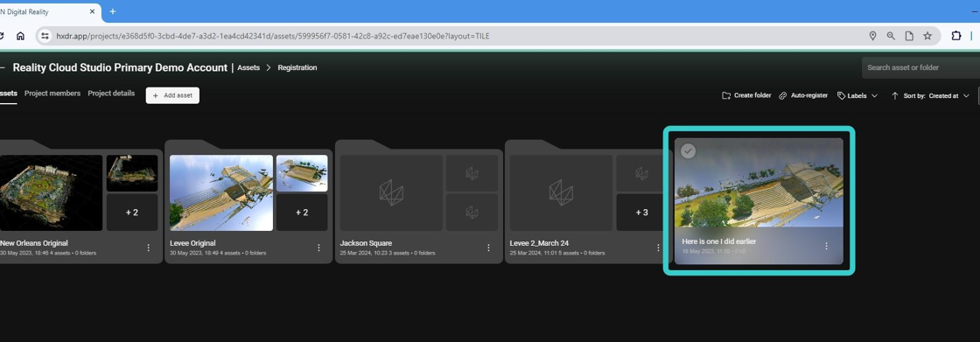Viewport: 980px width, 342px height.
Task: Open the browser Home page icon
Action: point(21,36)
